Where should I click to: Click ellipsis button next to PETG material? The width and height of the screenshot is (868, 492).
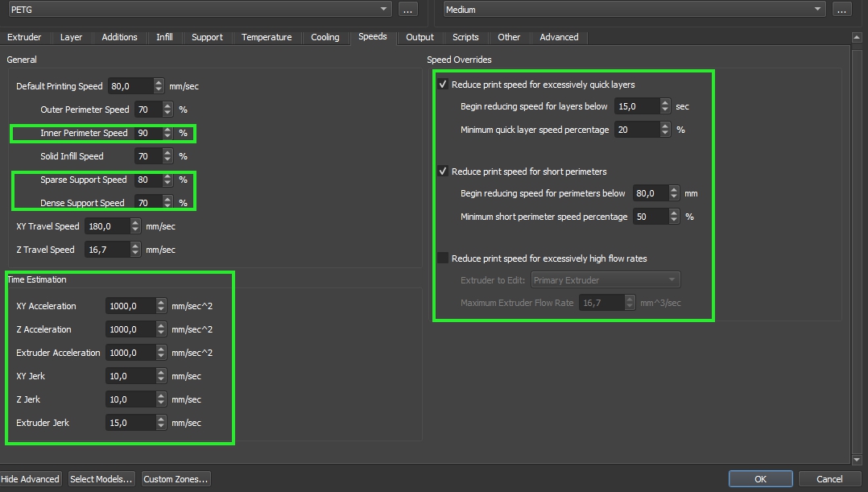coord(407,10)
